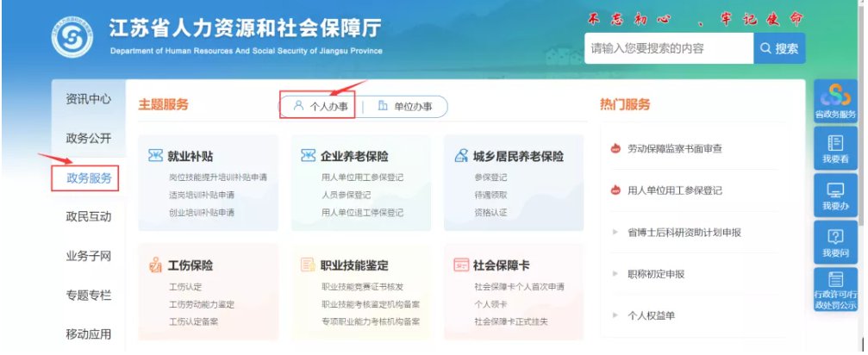Click the 工伤保险 section icon
The image size is (868, 355).
coord(155,265)
